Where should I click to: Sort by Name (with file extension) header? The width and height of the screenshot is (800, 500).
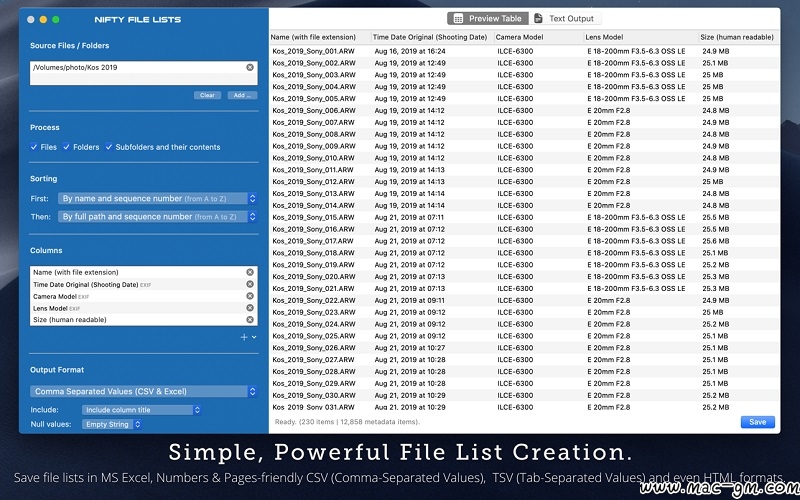(320, 37)
